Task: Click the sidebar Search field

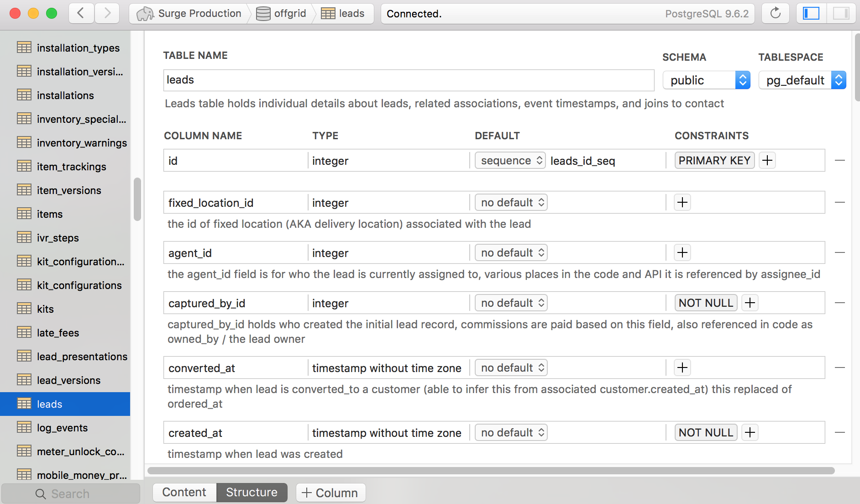Action: (x=71, y=493)
